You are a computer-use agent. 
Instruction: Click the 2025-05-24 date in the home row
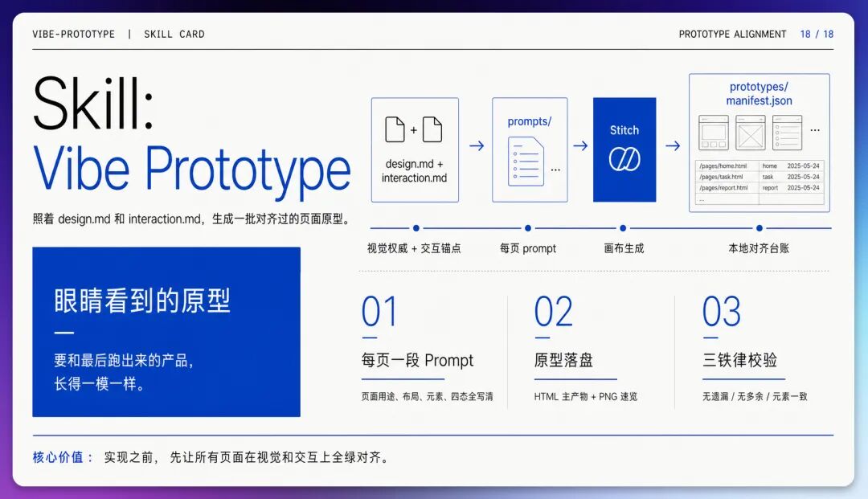803,166
